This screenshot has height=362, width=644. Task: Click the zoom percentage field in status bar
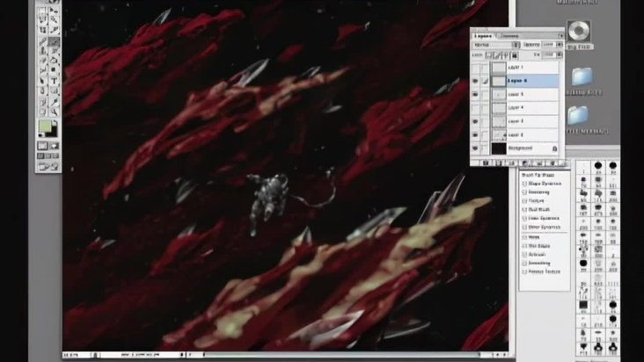(x=77, y=355)
